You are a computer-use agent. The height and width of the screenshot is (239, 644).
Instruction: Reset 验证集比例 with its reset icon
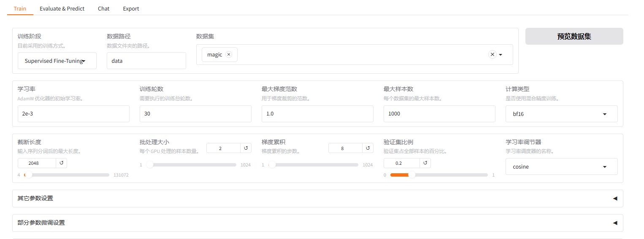425,163
